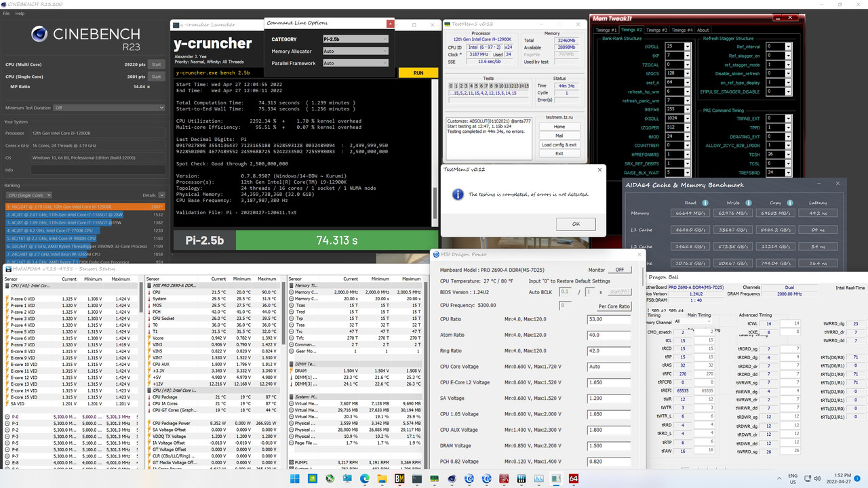This screenshot has height=488, width=868.
Task: Toggle the Monitor OFF switch in Dragon Power
Action: [x=620, y=269]
